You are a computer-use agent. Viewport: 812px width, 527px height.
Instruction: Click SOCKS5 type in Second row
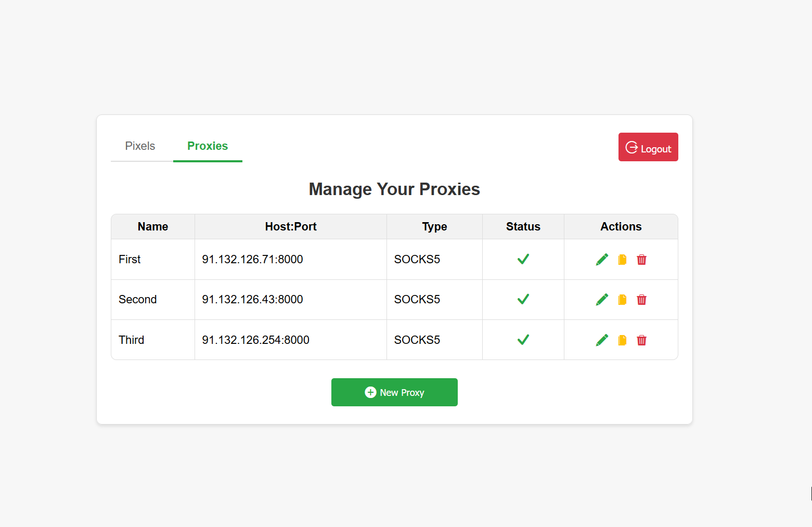coord(417,300)
